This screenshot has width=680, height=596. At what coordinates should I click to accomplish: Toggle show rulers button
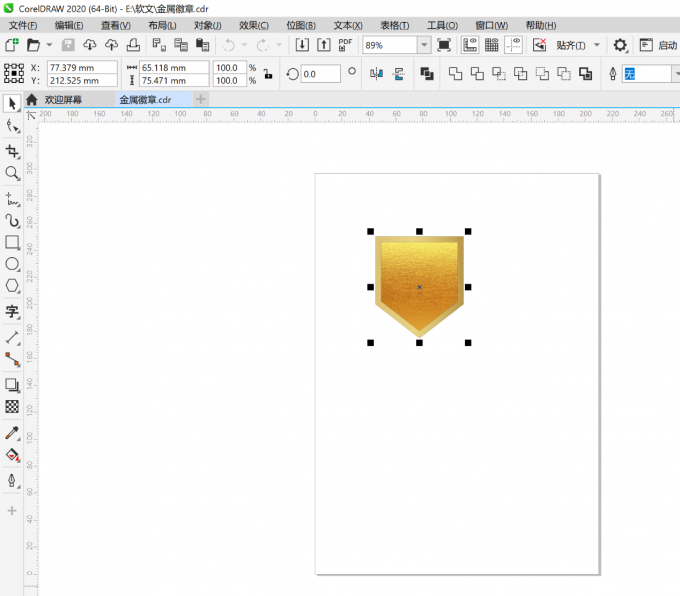(470, 45)
